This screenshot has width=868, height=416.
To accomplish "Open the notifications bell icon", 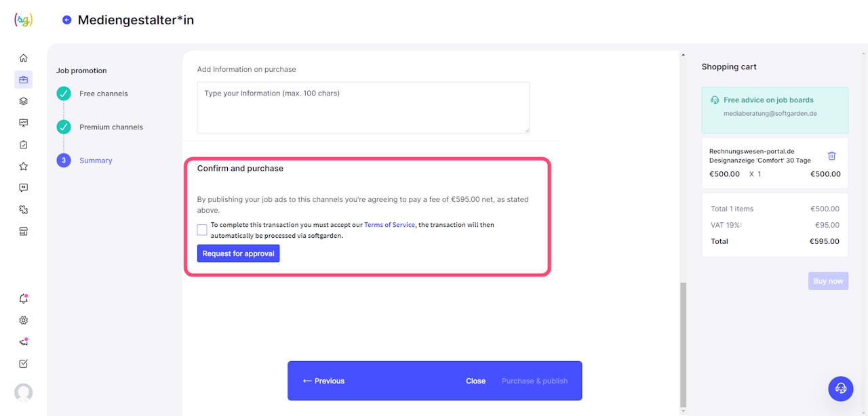I will pyautogui.click(x=24, y=299).
